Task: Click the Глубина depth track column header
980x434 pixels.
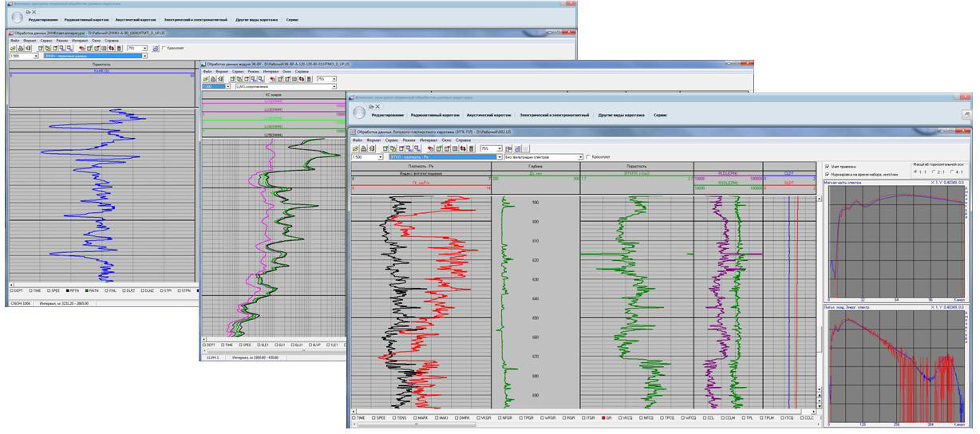Action: click(x=535, y=166)
